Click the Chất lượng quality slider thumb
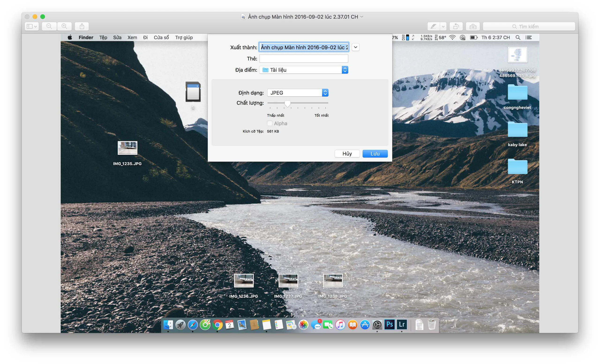600x364 pixels. click(288, 104)
